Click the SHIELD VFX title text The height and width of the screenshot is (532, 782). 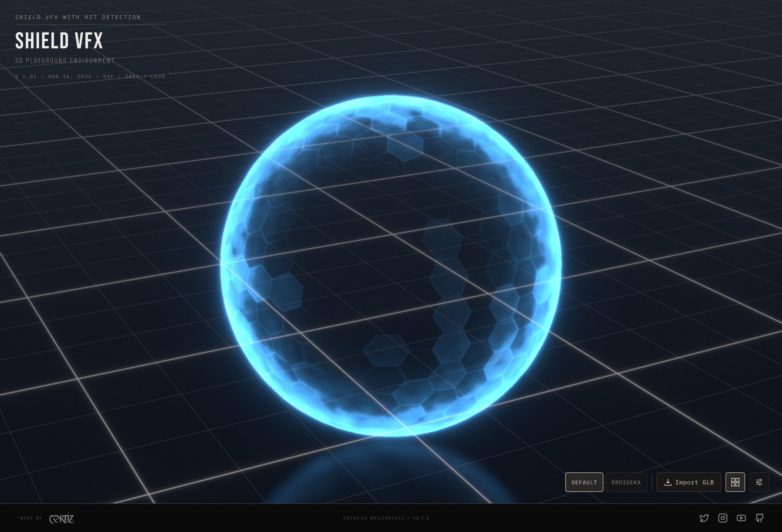pyautogui.click(x=59, y=40)
